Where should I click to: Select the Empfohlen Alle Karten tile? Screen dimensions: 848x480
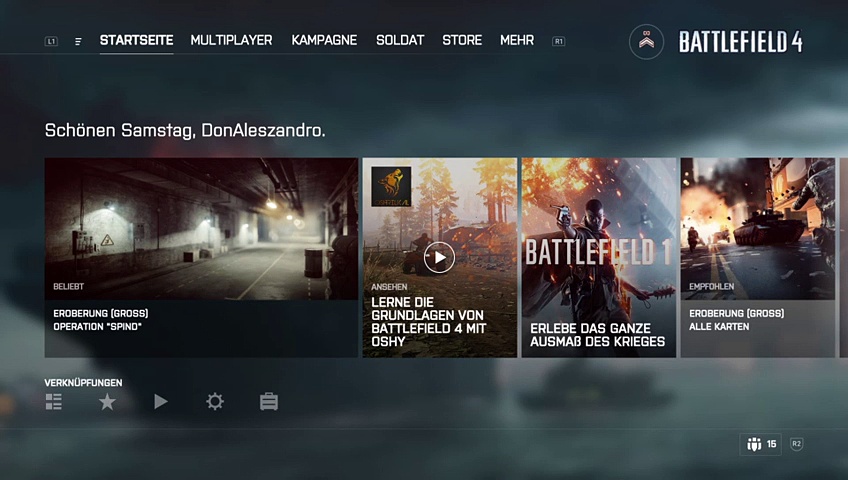[x=758, y=257]
